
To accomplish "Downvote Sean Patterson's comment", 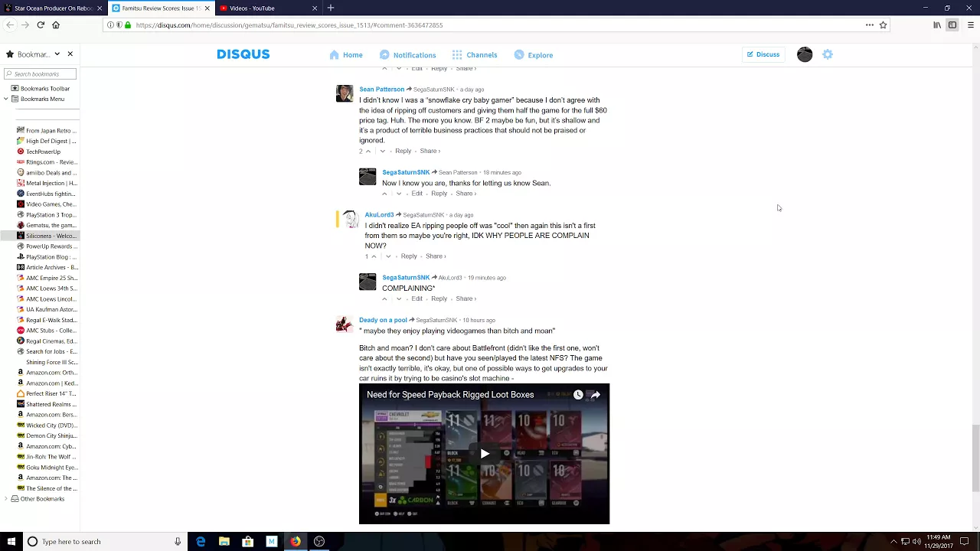I will click(383, 151).
